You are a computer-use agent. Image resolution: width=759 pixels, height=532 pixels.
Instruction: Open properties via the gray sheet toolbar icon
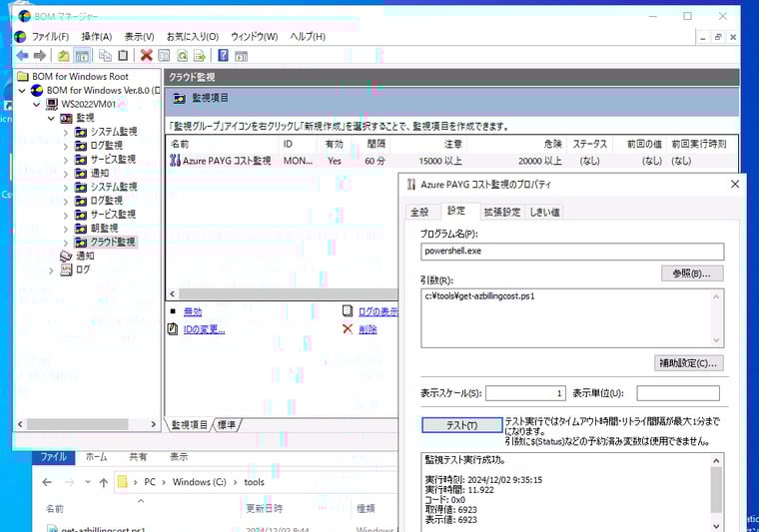pyautogui.click(x=164, y=56)
